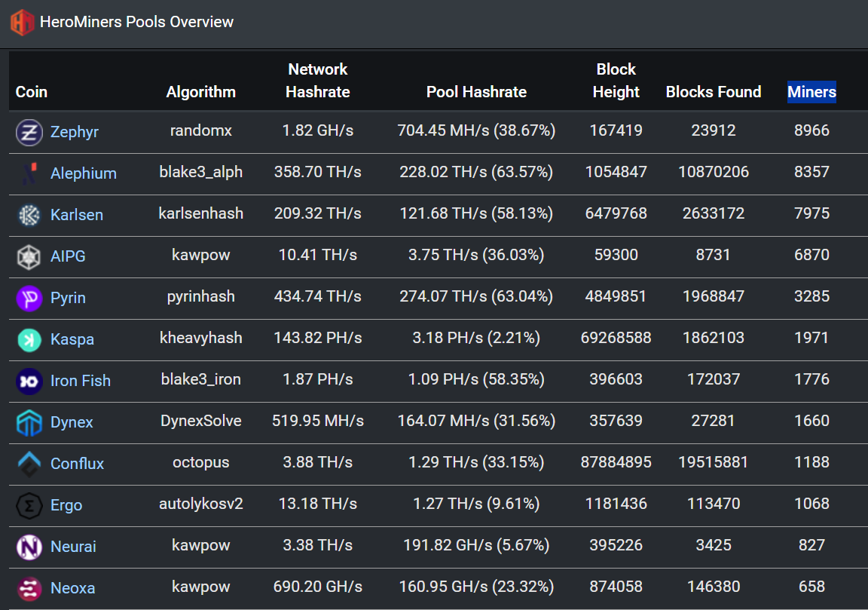This screenshot has width=868, height=610.
Task: Click the Iron Fish coin icon
Action: [x=29, y=382]
